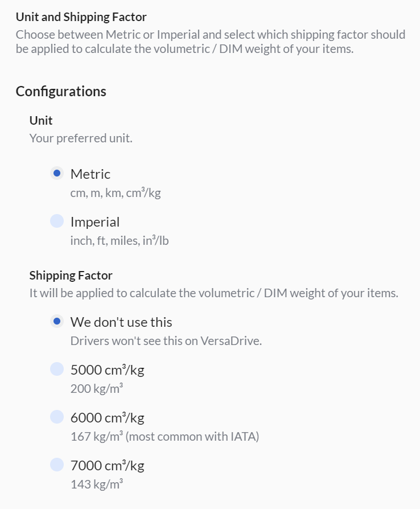Click the "Configurations" section heading
This screenshot has height=509, width=420.
pos(61,91)
